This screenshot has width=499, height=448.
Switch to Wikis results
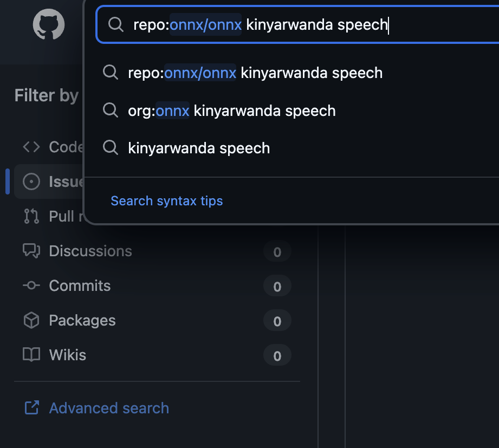click(68, 355)
